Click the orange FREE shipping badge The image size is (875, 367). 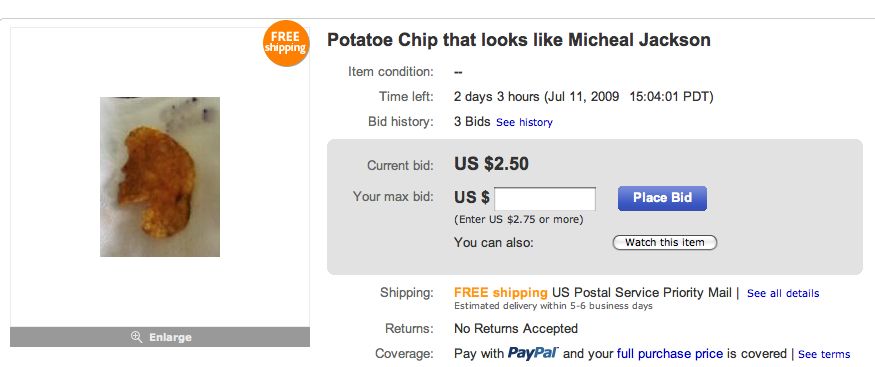pos(286,43)
